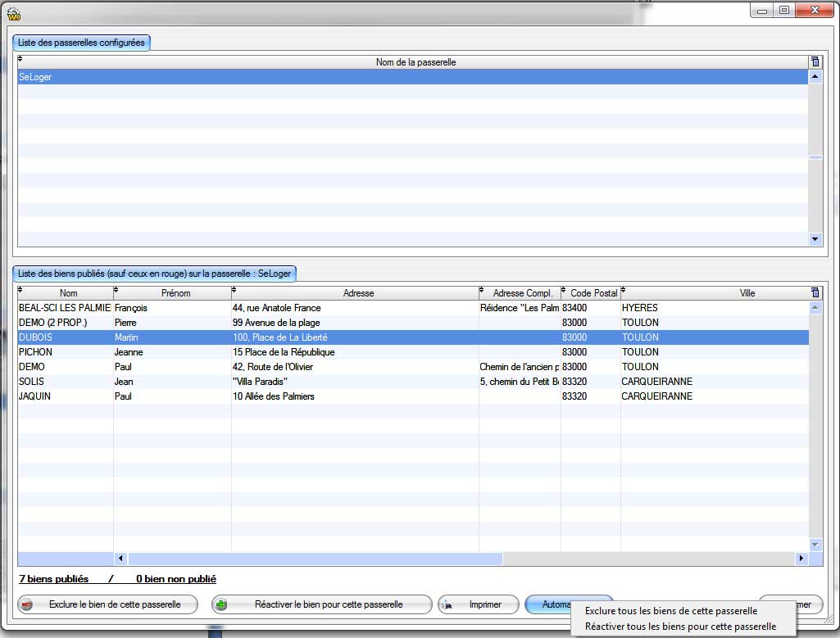
Task: Click Code Postal column header
Action: pyautogui.click(x=593, y=293)
